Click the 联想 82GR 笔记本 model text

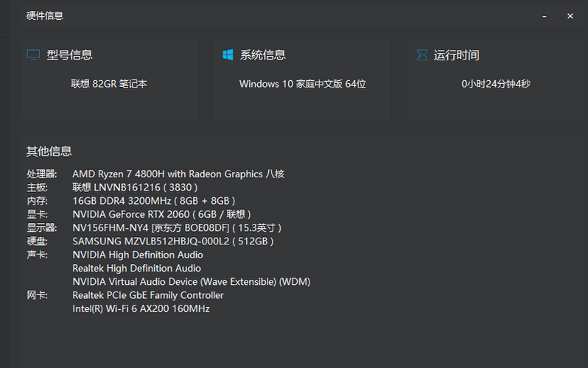pyautogui.click(x=109, y=84)
